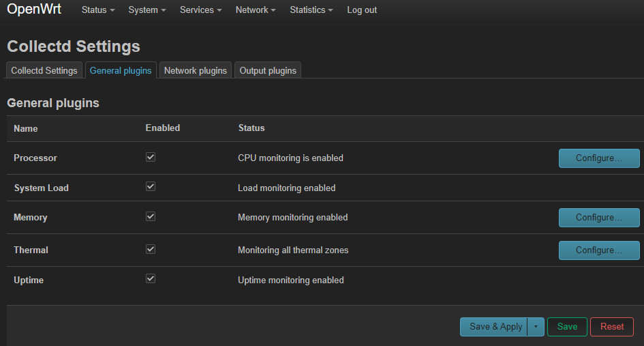
Task: Click the Log out link
Action: [x=362, y=10]
